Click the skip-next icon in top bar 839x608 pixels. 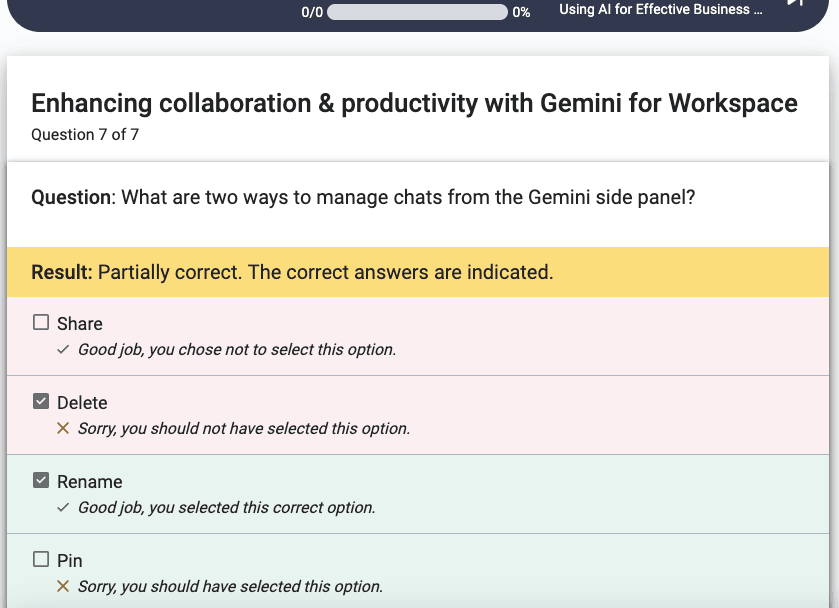click(796, 3)
